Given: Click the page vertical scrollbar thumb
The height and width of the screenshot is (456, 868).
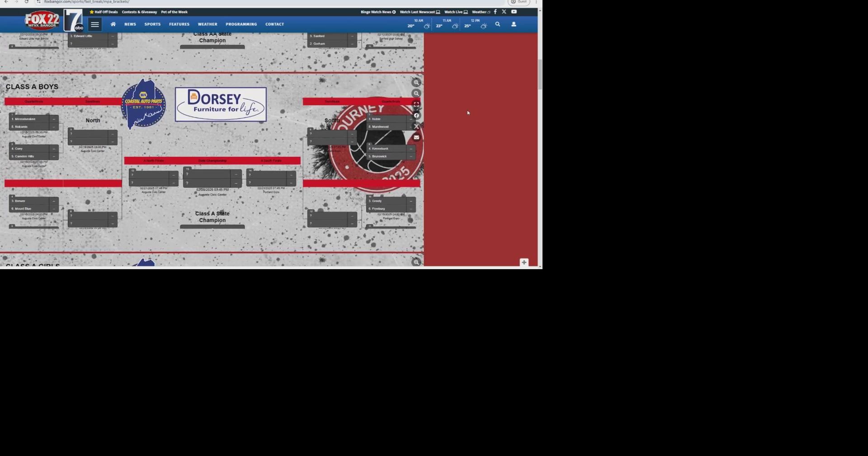Looking at the screenshot, I should 539,75.
